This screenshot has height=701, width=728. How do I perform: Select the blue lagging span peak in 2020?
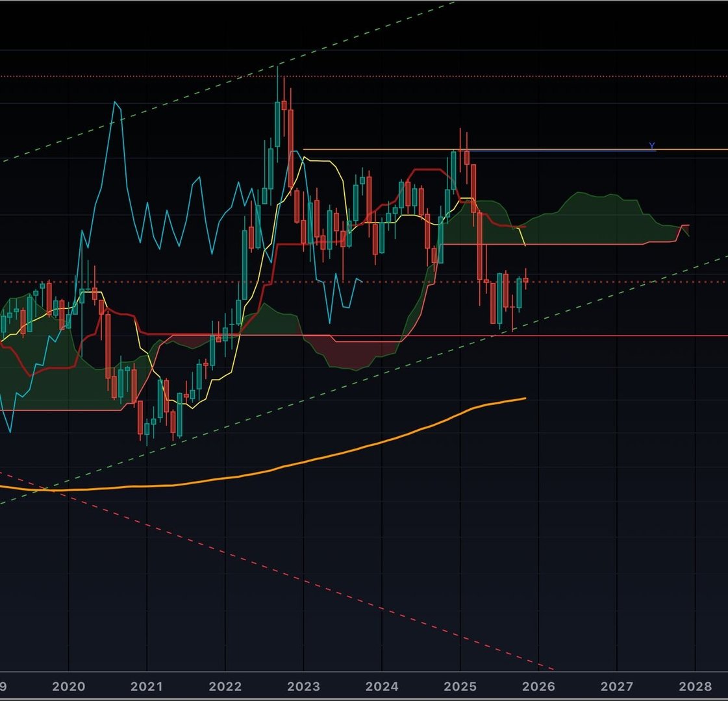116,104
